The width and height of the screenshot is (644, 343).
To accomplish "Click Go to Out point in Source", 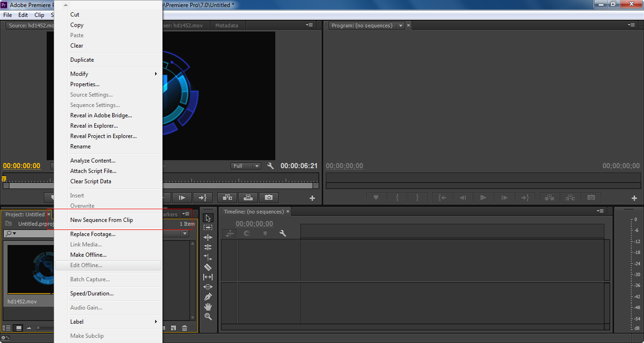I will (203, 197).
